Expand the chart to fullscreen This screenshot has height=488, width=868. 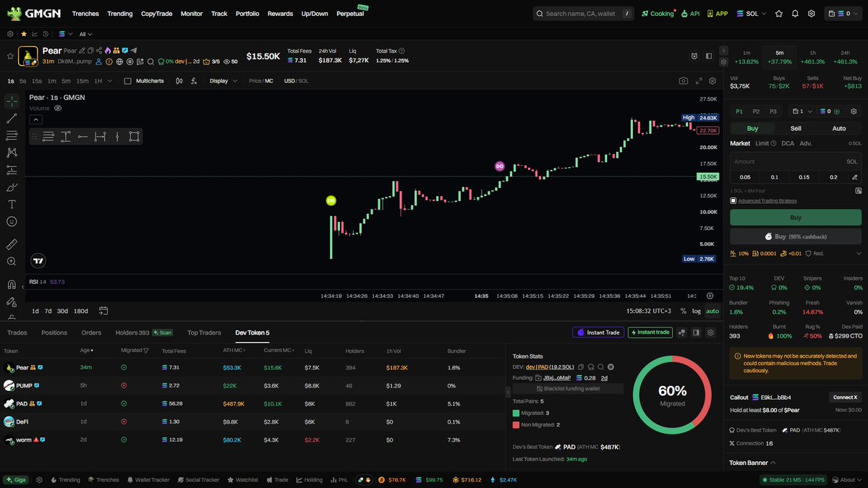(x=699, y=81)
